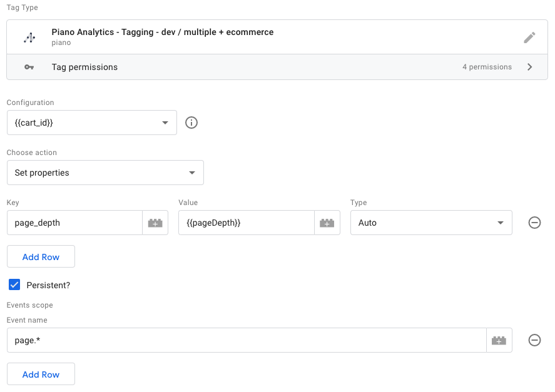Expand the Tag permissions row chevron

pyautogui.click(x=529, y=67)
